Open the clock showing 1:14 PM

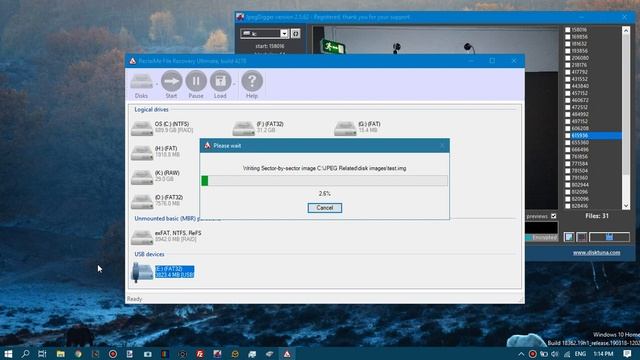(x=603, y=354)
